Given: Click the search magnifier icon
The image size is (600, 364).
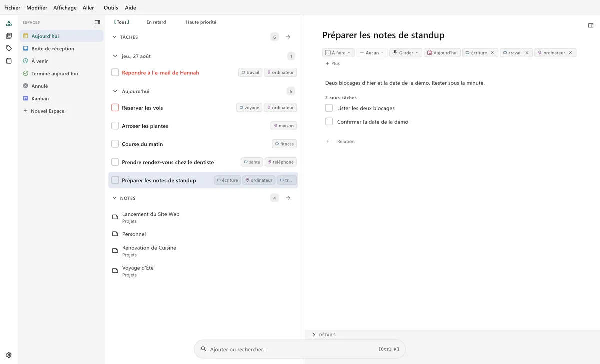Looking at the screenshot, I should click(x=204, y=349).
